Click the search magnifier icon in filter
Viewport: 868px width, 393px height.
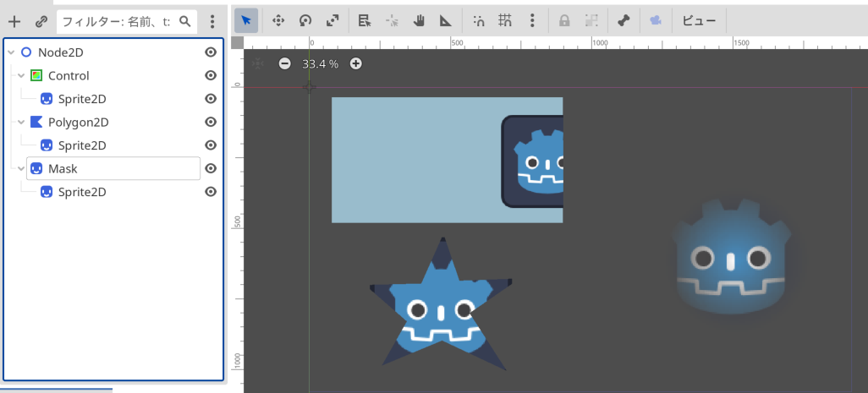(x=185, y=22)
